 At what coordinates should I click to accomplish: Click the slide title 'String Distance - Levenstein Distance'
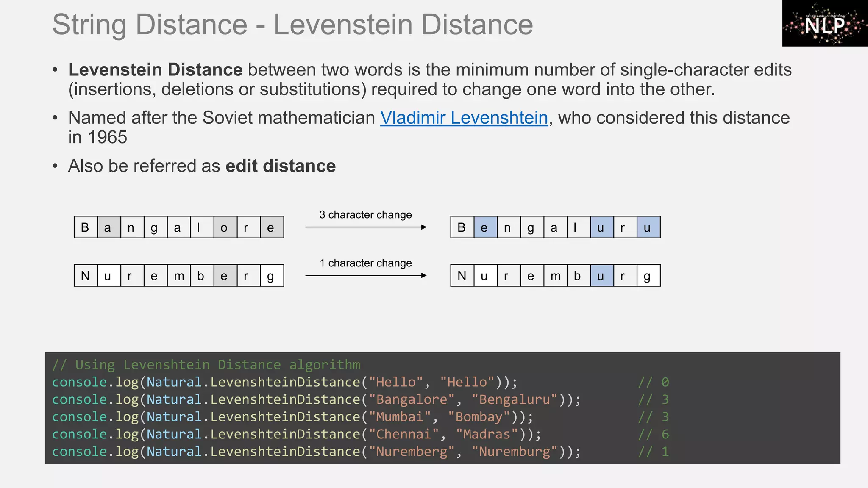pos(292,25)
